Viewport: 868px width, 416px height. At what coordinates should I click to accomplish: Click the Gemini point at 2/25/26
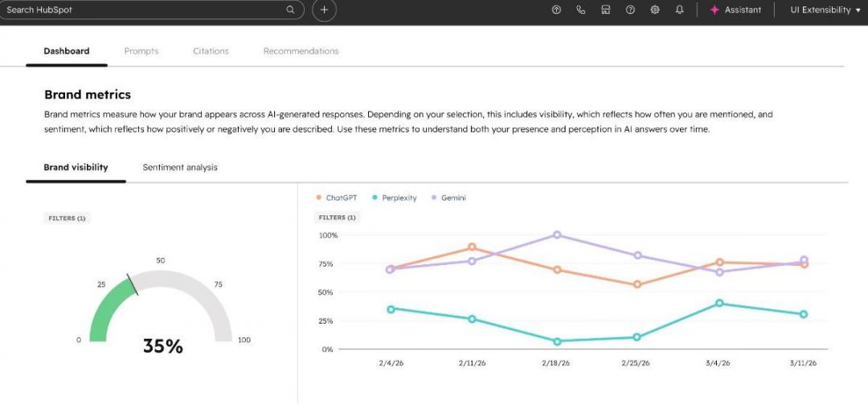pos(637,255)
